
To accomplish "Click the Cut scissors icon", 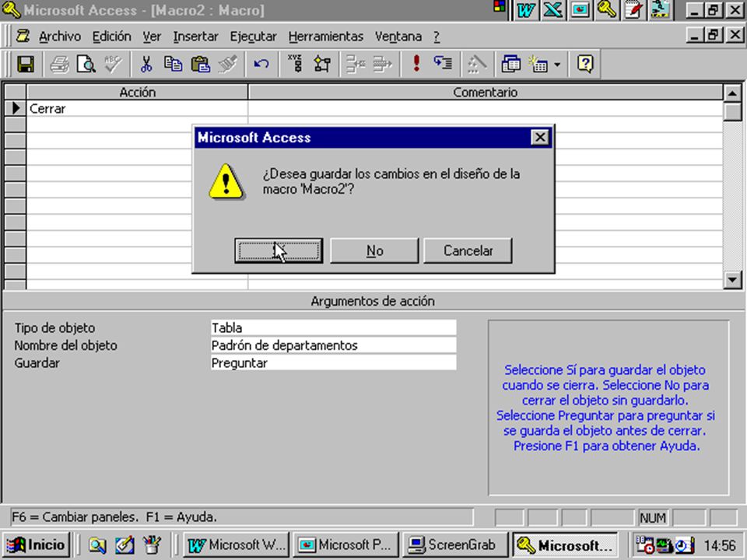I will coord(146,64).
